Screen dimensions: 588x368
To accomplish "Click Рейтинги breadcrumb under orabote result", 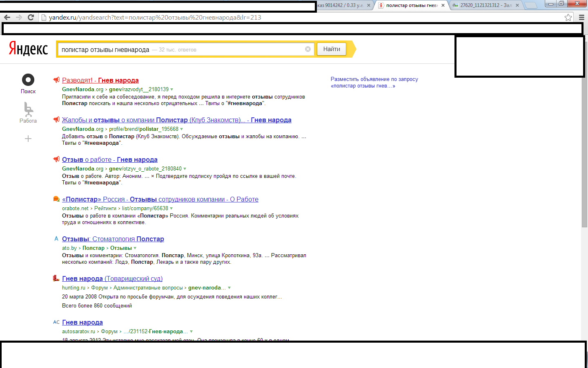I will point(105,208).
